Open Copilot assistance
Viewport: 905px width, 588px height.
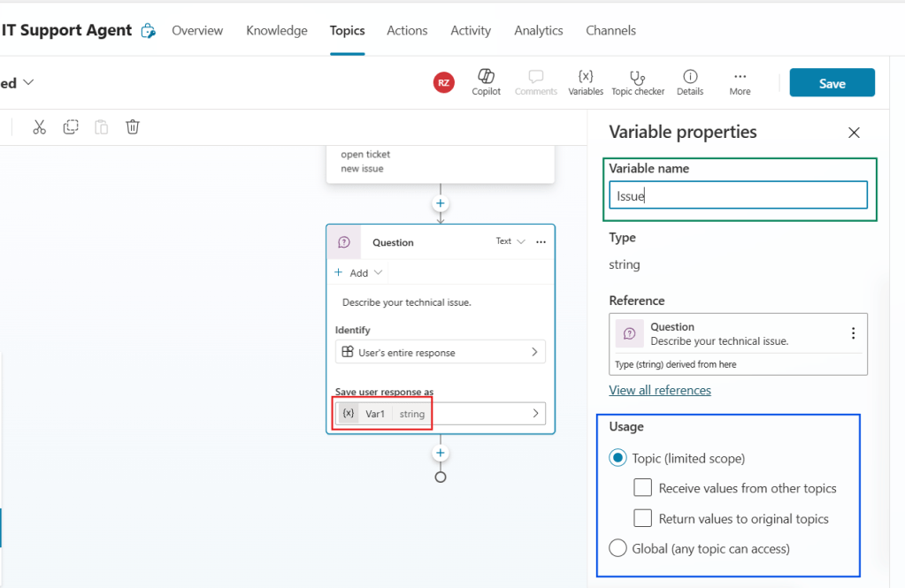coord(486,81)
